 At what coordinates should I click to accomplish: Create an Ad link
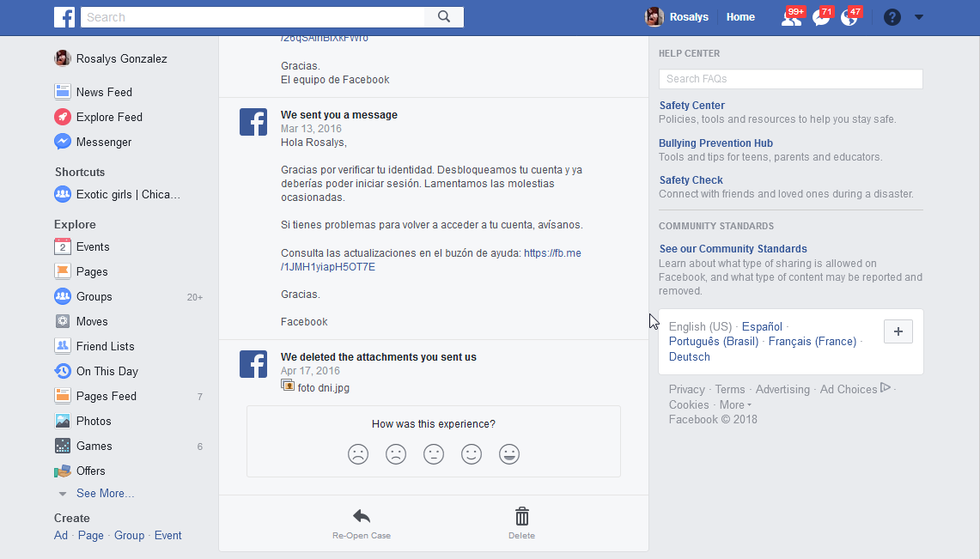pyautogui.click(x=61, y=535)
